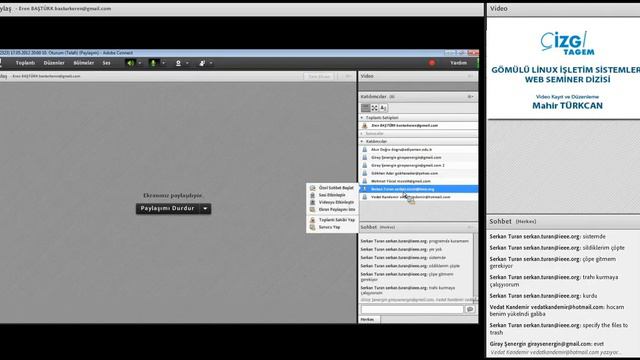Click Vedat Kandemir 'hocam benim yüklendi galiba' message

(557, 311)
